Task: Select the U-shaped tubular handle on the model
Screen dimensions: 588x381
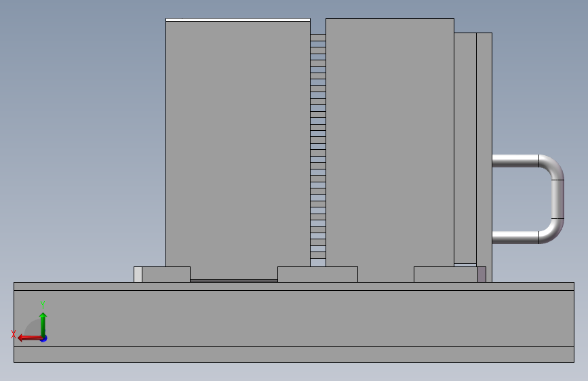Action: (x=528, y=199)
